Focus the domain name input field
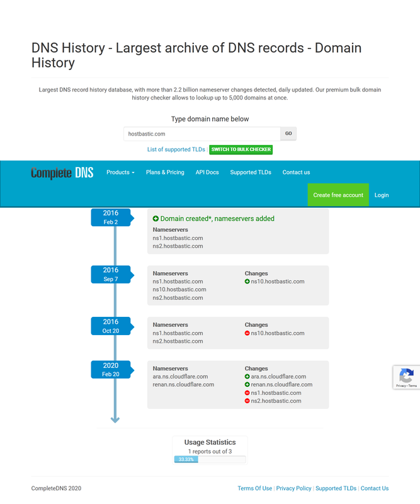 (x=202, y=134)
